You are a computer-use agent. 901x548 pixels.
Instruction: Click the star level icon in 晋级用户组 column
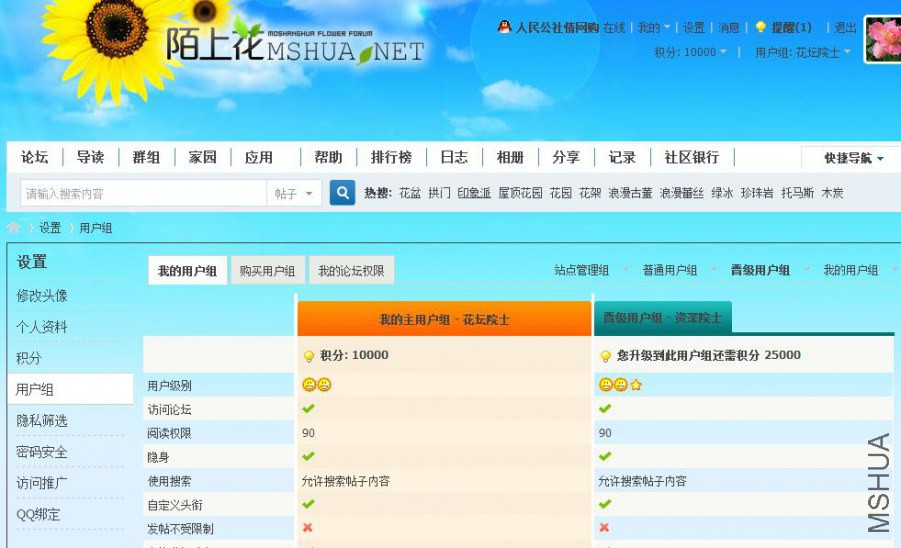[636, 385]
